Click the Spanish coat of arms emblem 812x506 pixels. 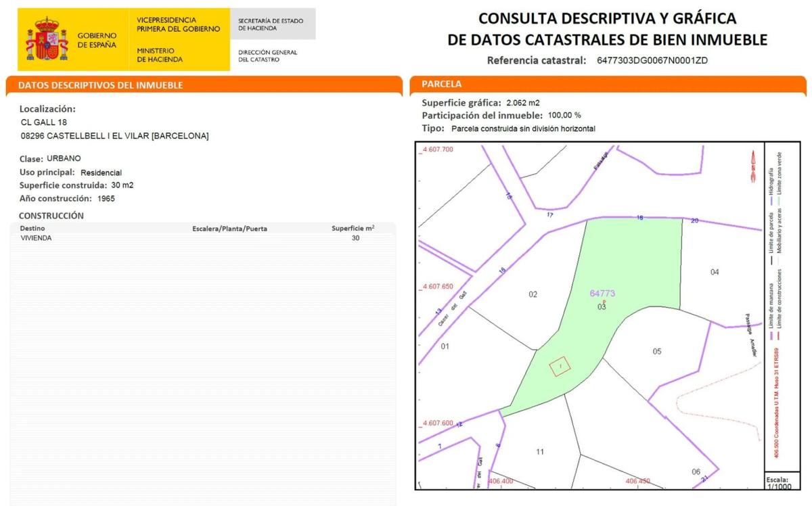pyautogui.click(x=47, y=40)
